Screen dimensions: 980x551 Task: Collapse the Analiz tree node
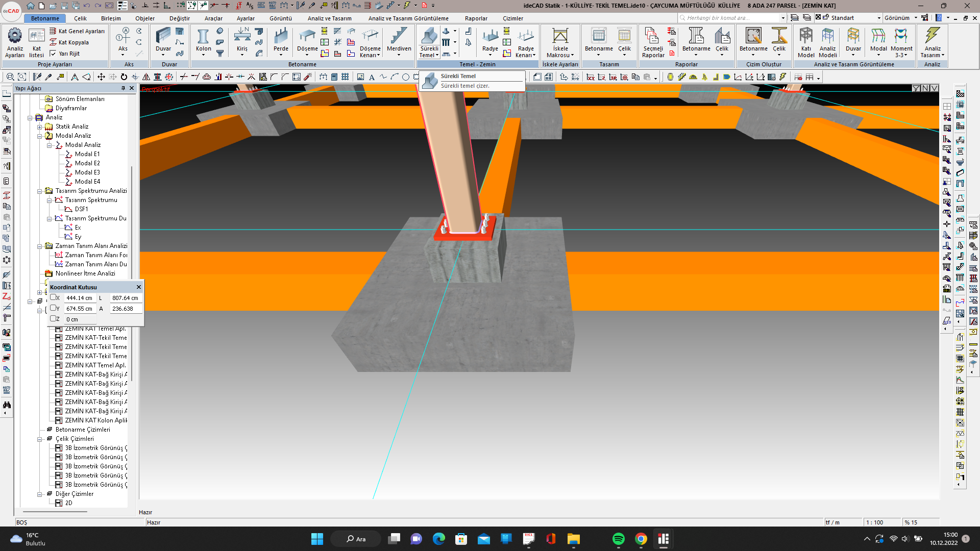(30, 117)
